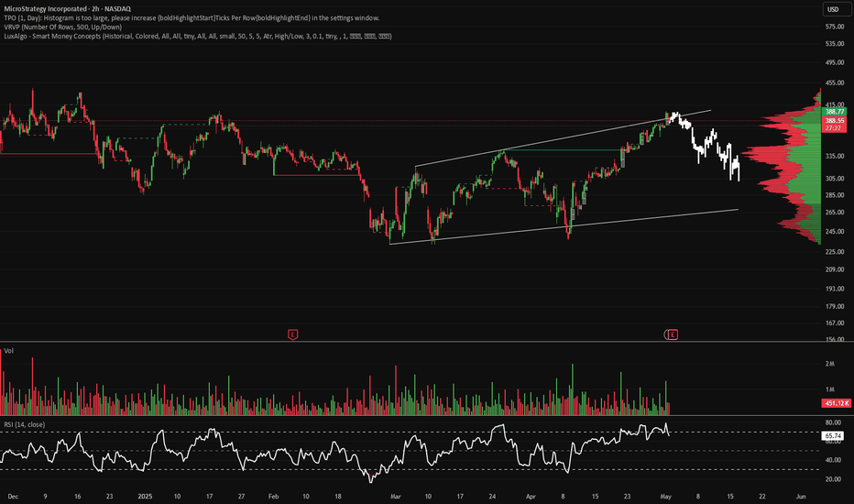
Task: Click the upper white channel trendline
Action: [x=550, y=139]
